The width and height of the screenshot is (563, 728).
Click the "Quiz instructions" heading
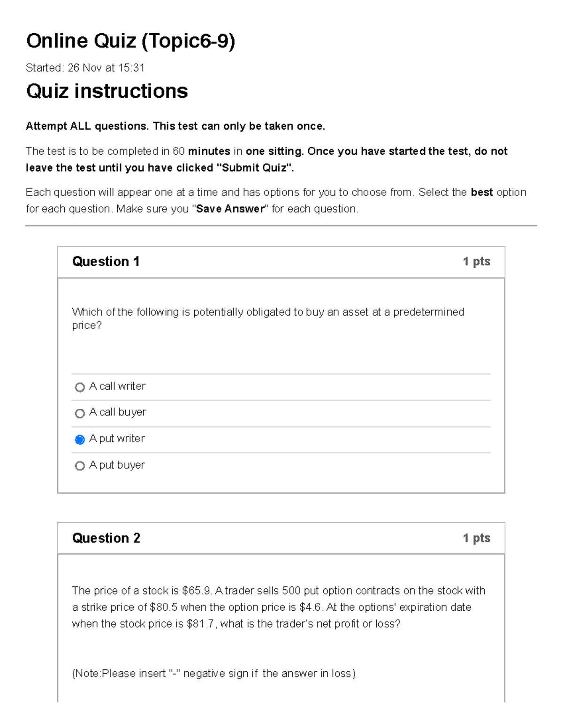107,91
